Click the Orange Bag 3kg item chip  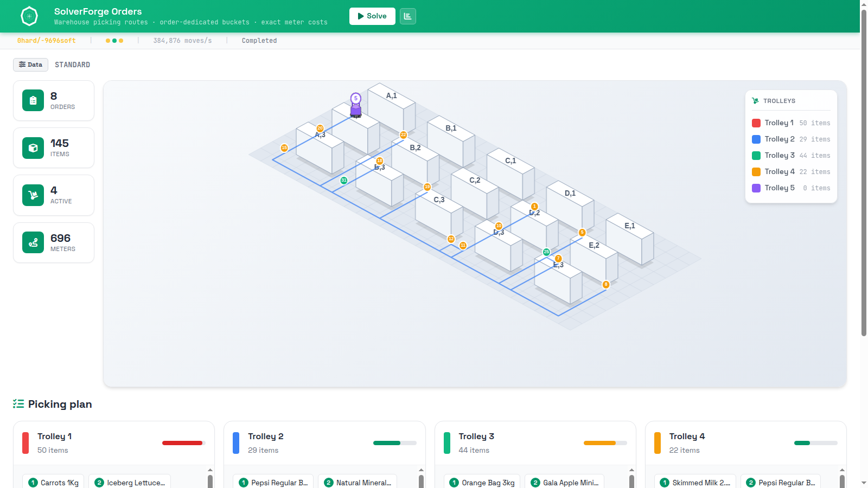[x=482, y=481]
